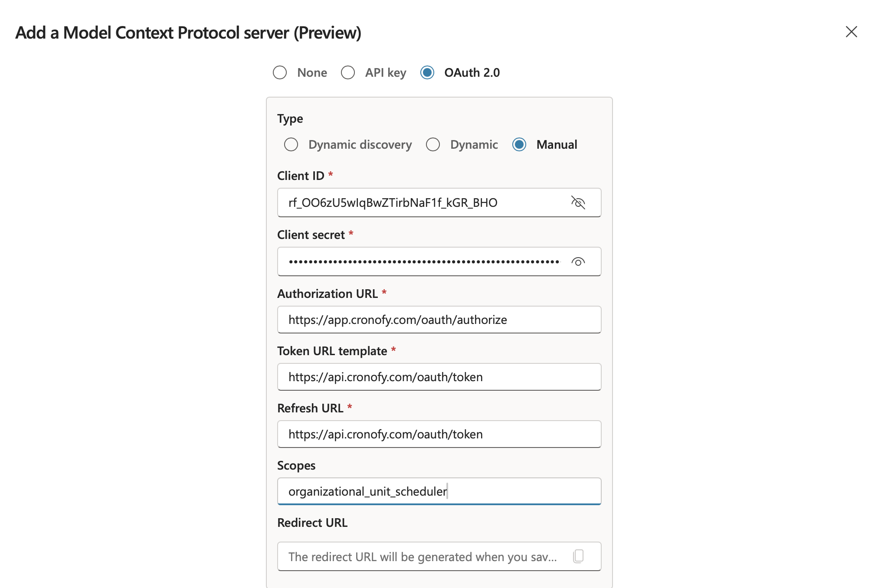Click the Token URL template field

(439, 377)
